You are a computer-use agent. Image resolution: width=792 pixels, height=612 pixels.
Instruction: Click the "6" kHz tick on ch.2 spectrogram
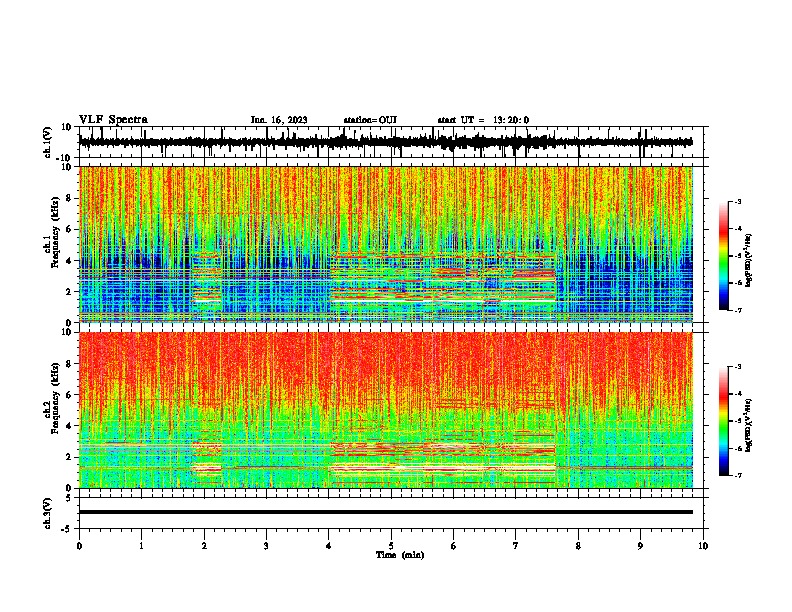coord(70,395)
